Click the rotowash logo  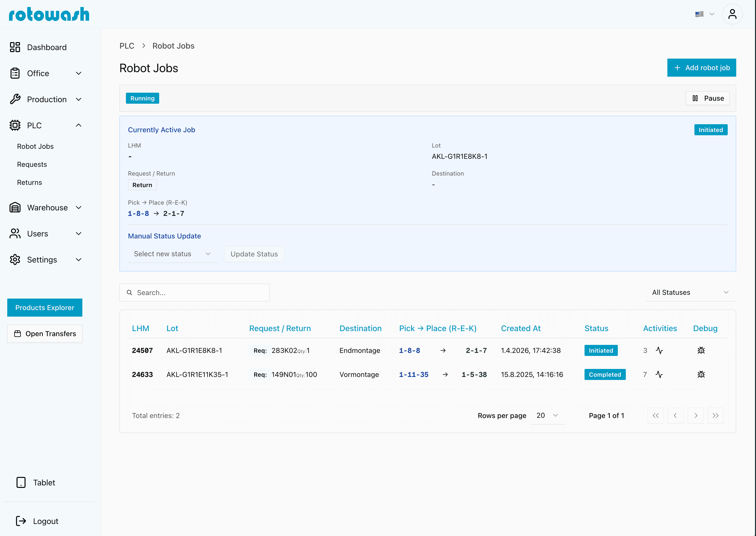point(49,14)
